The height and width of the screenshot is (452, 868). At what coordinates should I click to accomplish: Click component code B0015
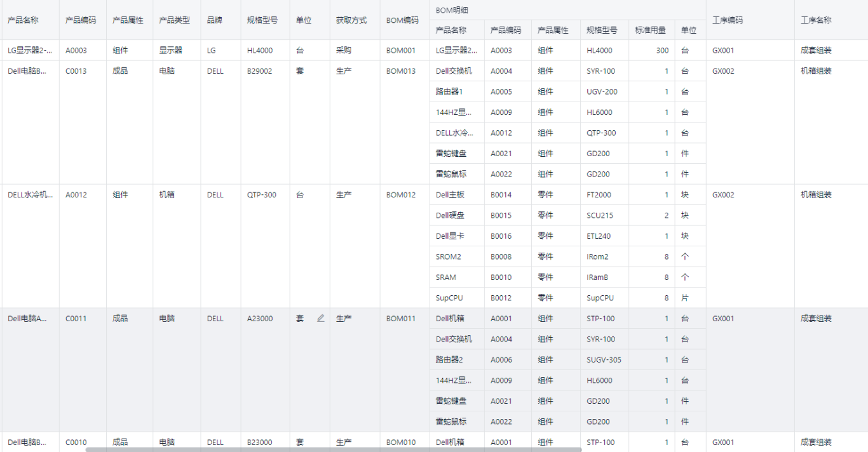tap(501, 215)
